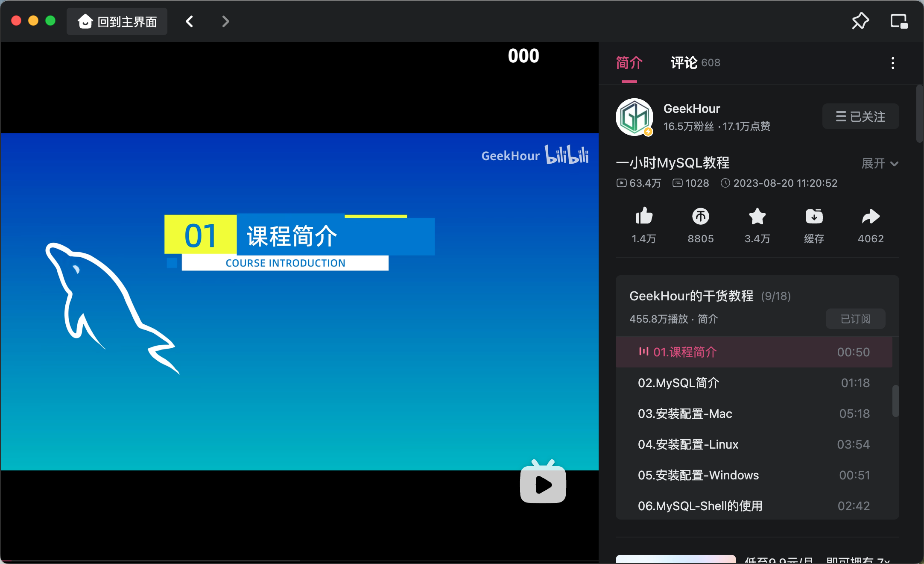Open collection 简介 link
Screen dimensions: 924x564
(708, 319)
